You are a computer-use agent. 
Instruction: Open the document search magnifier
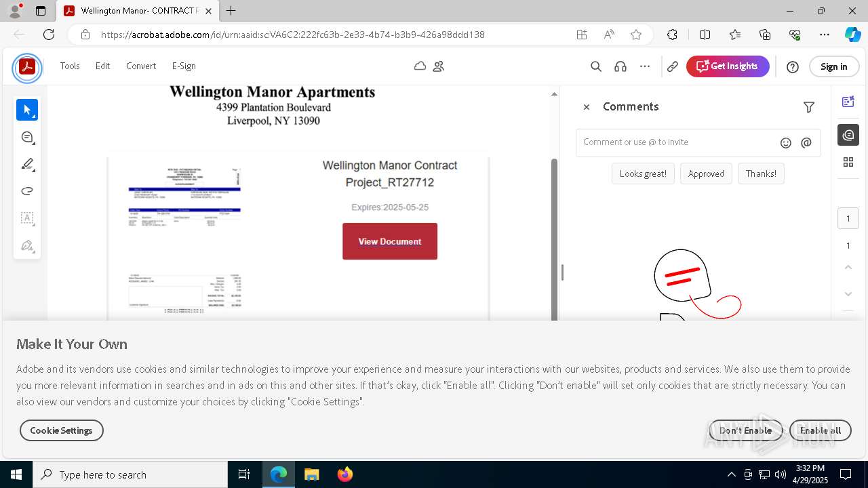(x=596, y=66)
